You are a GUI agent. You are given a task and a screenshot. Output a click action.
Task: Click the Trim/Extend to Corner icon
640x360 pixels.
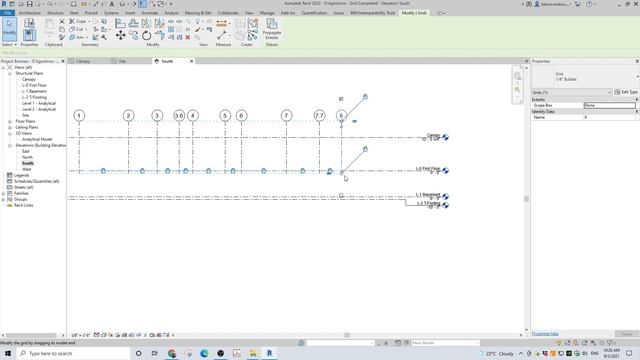pos(160,36)
